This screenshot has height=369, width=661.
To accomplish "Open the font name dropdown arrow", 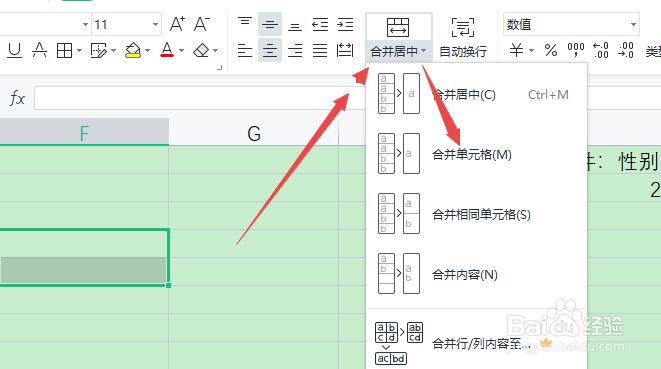I will [85, 24].
